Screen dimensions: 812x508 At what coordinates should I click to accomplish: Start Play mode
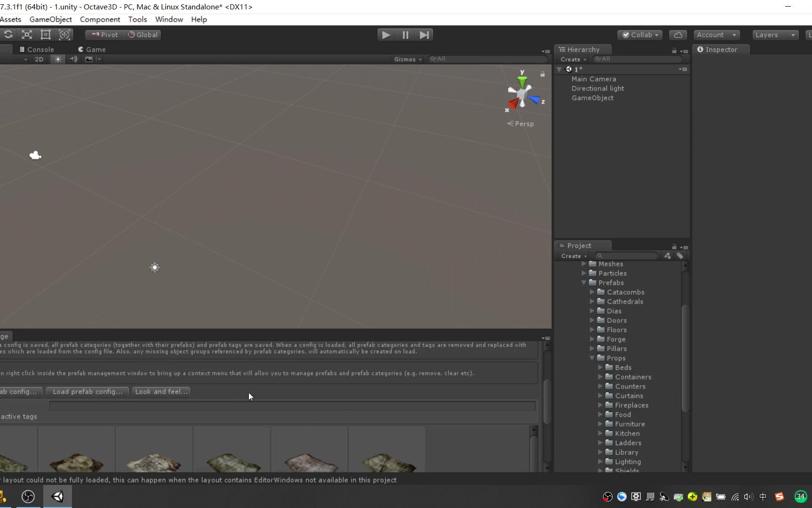386,35
